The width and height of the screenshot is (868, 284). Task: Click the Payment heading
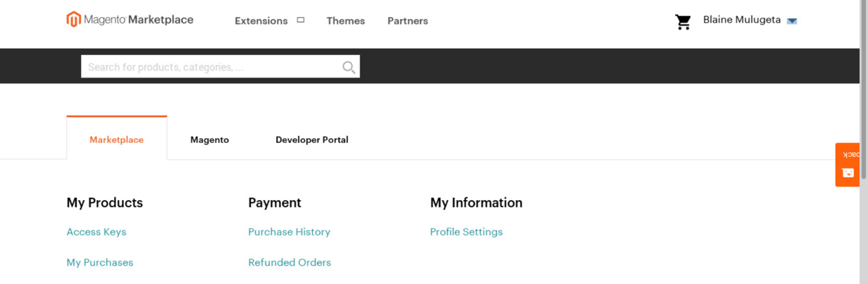pyautogui.click(x=275, y=203)
